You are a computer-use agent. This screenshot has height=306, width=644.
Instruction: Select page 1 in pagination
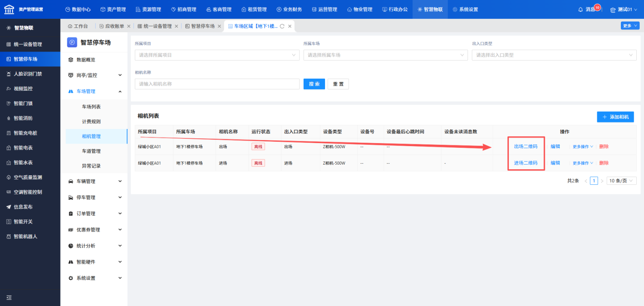click(594, 181)
